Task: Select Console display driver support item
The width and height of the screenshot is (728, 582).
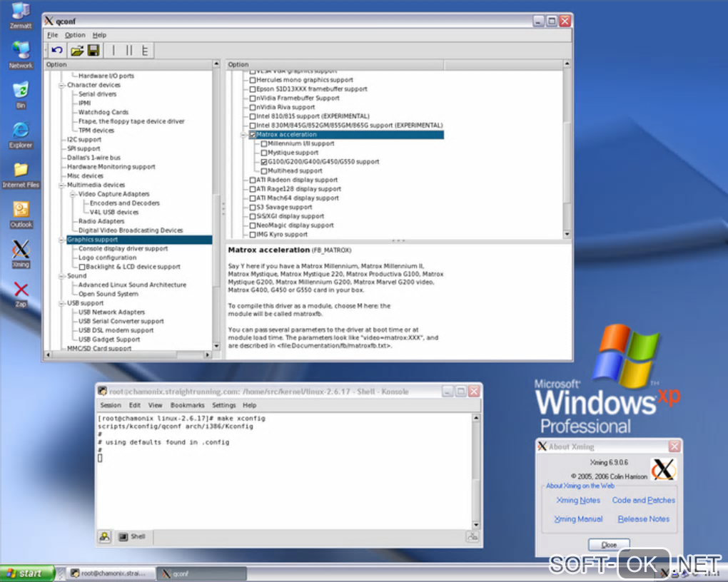Action: (x=123, y=249)
